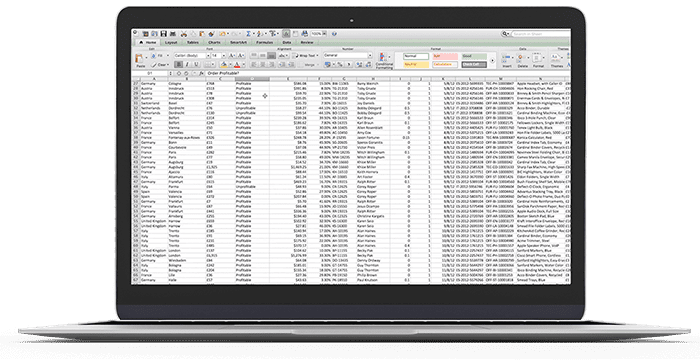This screenshot has width=700, height=360.
Task: Toggle Underline formatting
Action: pos(196,65)
